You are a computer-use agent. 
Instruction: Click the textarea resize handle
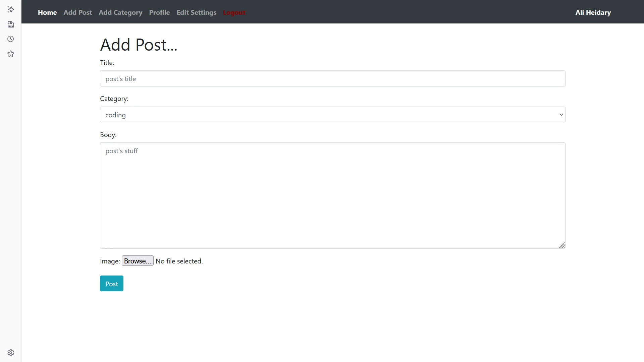(x=562, y=245)
